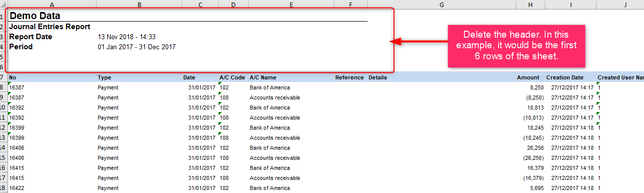Select the 13 Nov 2018 - 14:33 cell
Image resolution: width=644 pixels, height=193 pixels.
coord(126,37)
